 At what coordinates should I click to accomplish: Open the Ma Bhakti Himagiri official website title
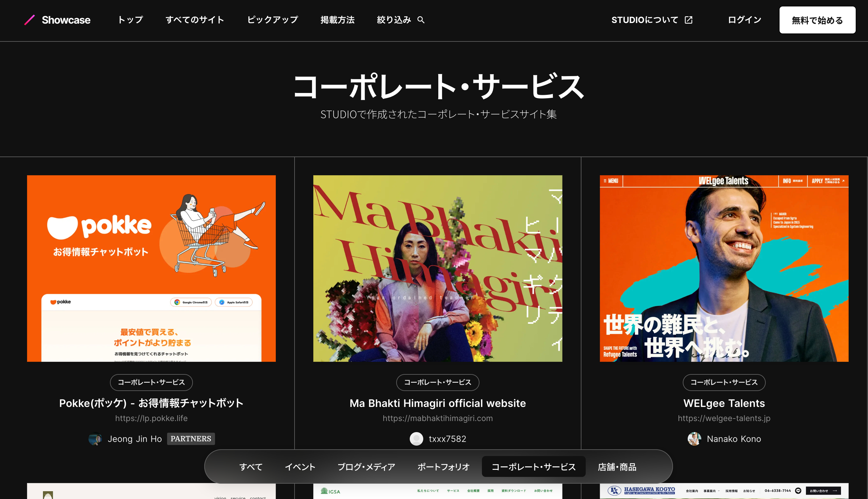(438, 403)
